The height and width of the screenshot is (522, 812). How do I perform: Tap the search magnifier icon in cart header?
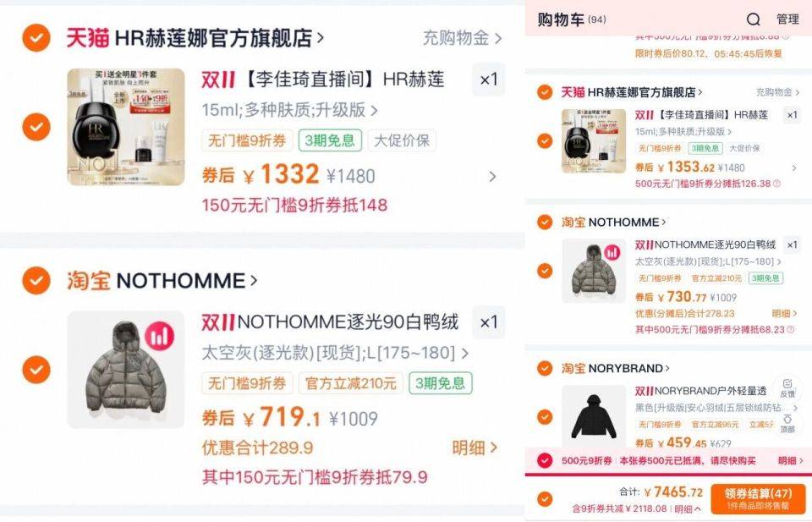pyautogui.click(x=753, y=19)
